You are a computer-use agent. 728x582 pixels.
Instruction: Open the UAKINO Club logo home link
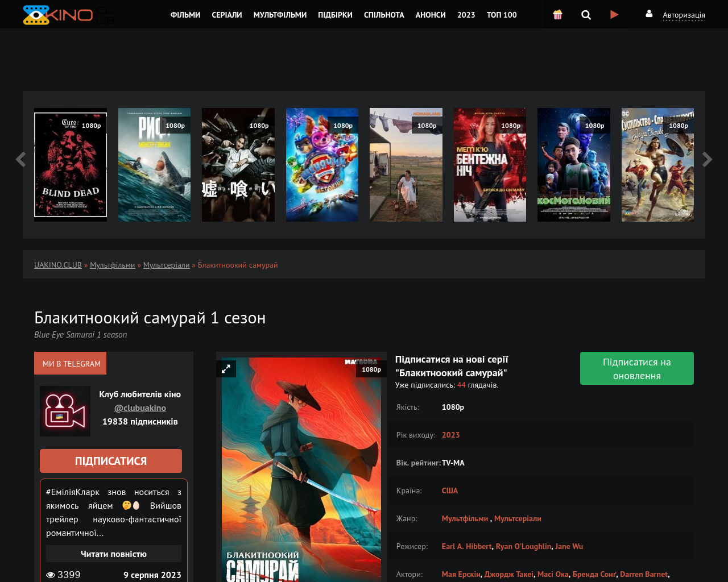68,15
